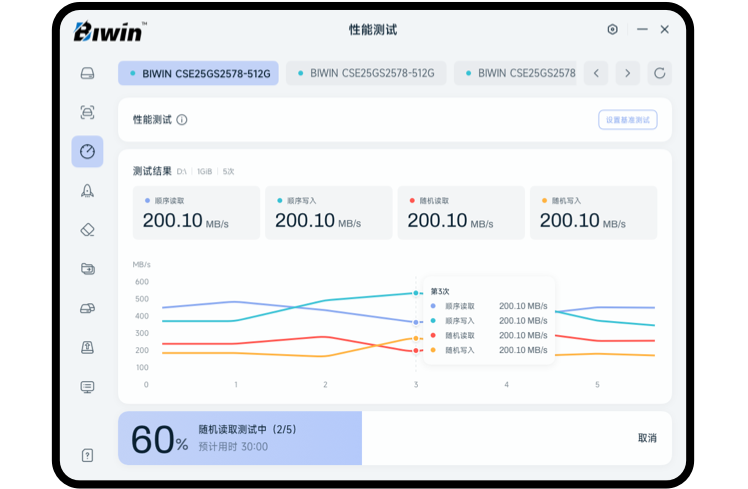Screen dimensions: 748x489
Task: Cancel the test with 取消
Action: [647, 438]
